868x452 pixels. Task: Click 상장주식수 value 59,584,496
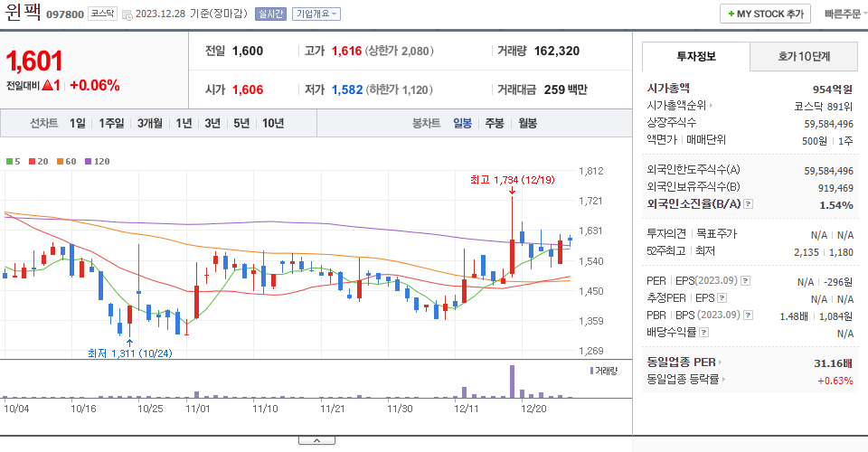coord(829,124)
